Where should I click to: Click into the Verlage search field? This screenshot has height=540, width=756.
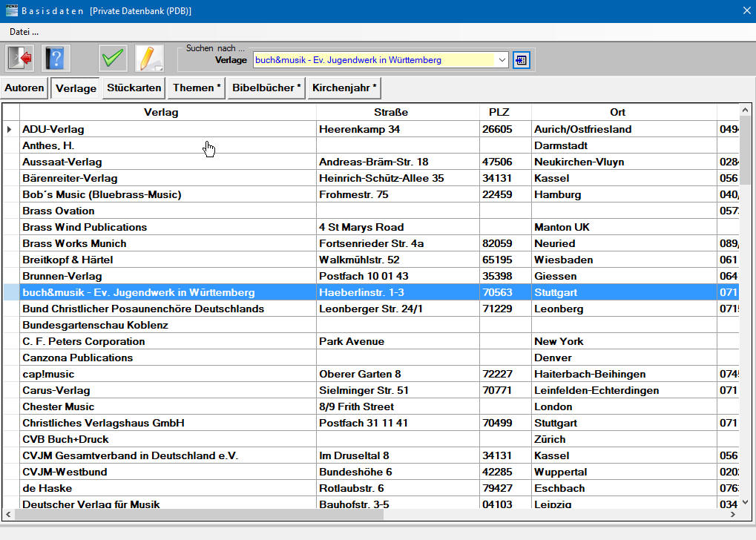coord(374,60)
